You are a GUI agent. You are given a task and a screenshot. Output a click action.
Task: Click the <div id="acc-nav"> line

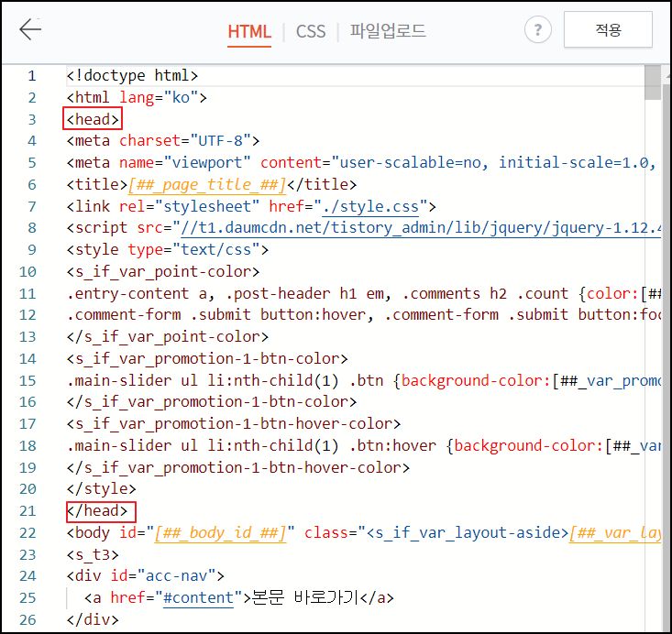[145, 575]
